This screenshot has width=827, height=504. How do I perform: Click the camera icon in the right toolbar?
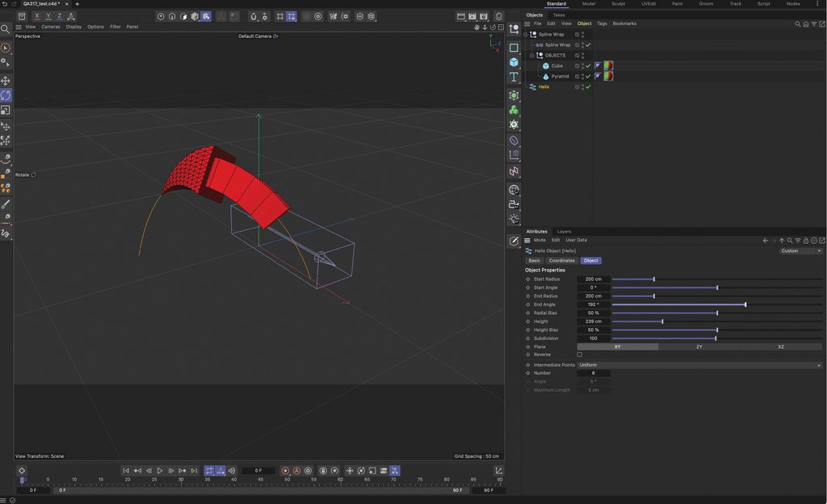(x=514, y=204)
